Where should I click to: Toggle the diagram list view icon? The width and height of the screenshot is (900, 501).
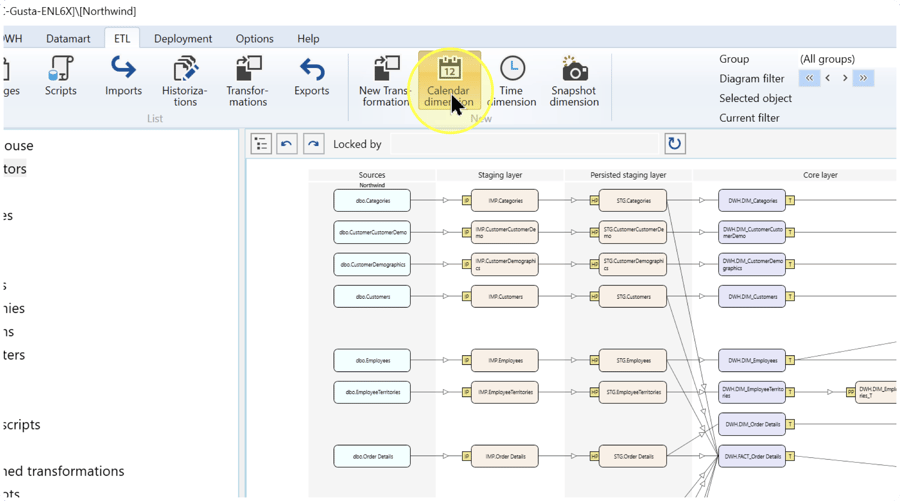(261, 143)
